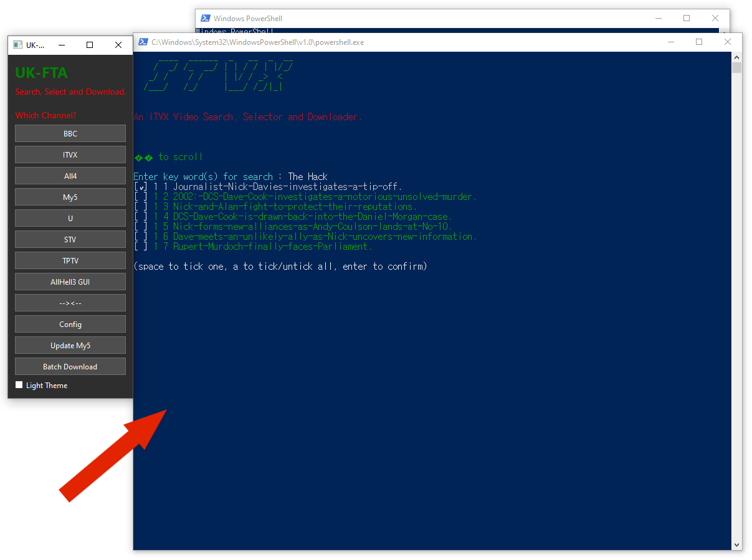This screenshot has width=752, height=560.
Task: Click the powershell.exe vertical scrollbar thumb
Action: [737, 67]
